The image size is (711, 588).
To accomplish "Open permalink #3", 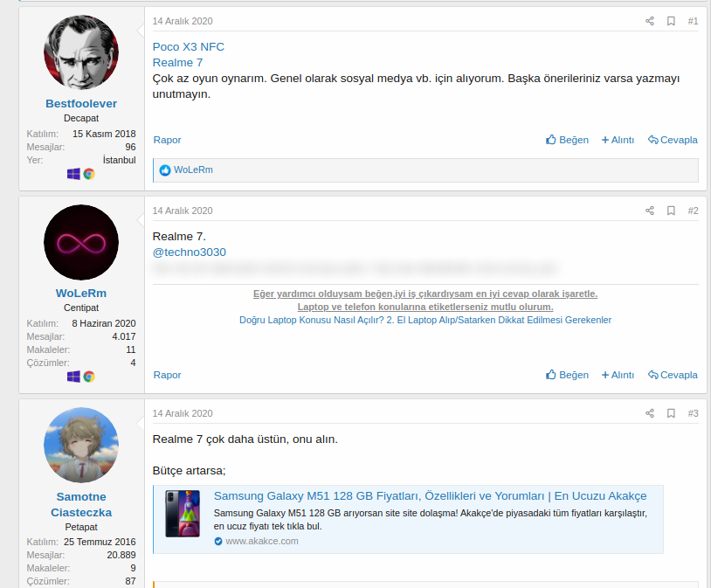I will (x=693, y=413).
